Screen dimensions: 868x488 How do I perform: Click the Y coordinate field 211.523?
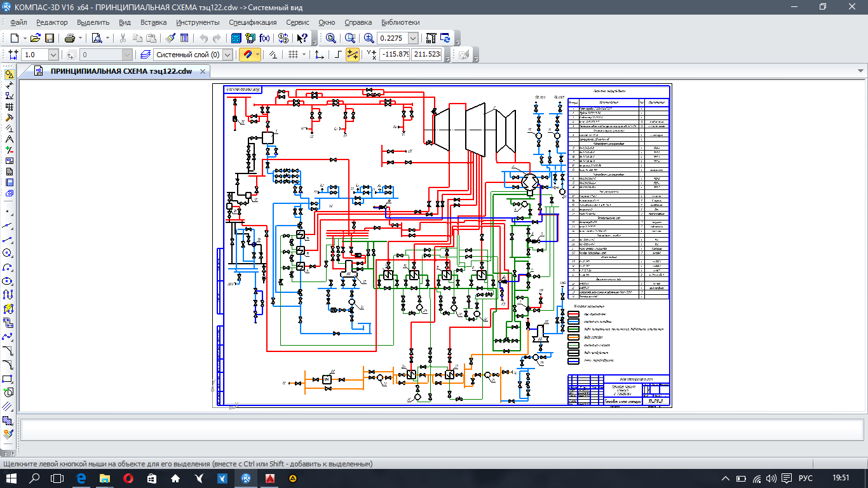(x=426, y=55)
